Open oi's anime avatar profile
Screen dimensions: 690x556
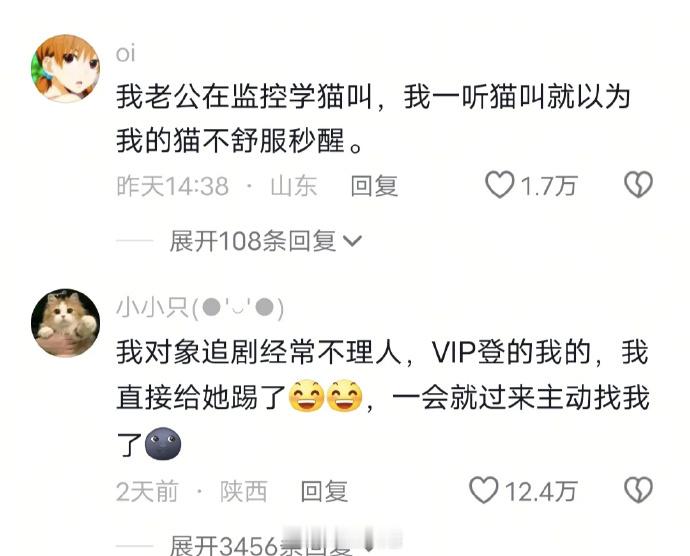click(x=66, y=69)
